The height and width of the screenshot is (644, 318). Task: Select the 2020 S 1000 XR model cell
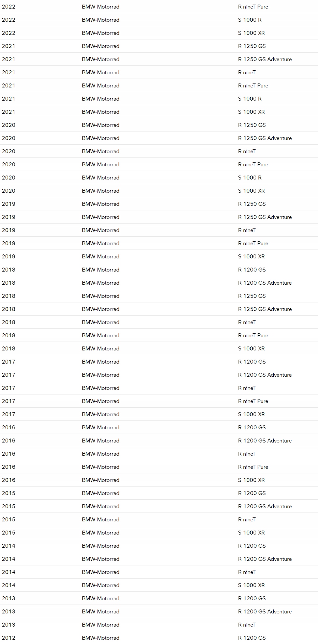[251, 191]
